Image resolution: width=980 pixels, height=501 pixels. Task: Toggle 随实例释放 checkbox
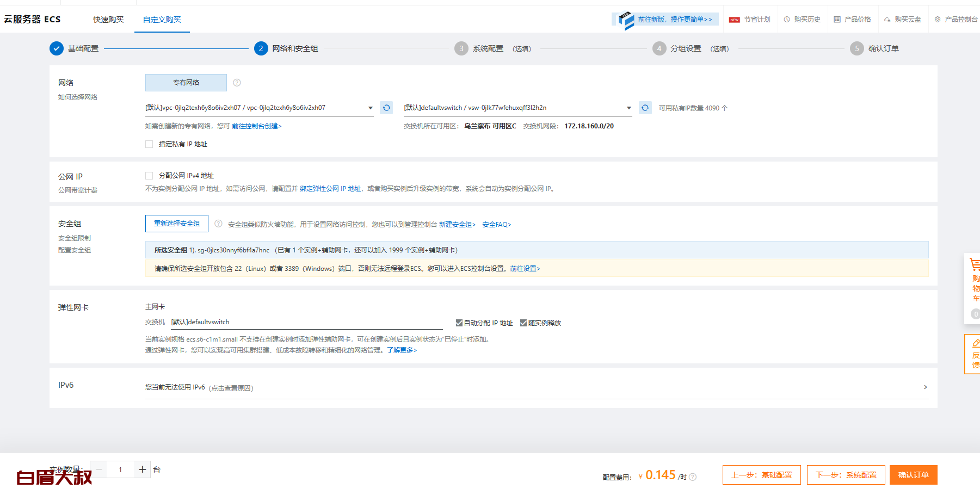[523, 323]
